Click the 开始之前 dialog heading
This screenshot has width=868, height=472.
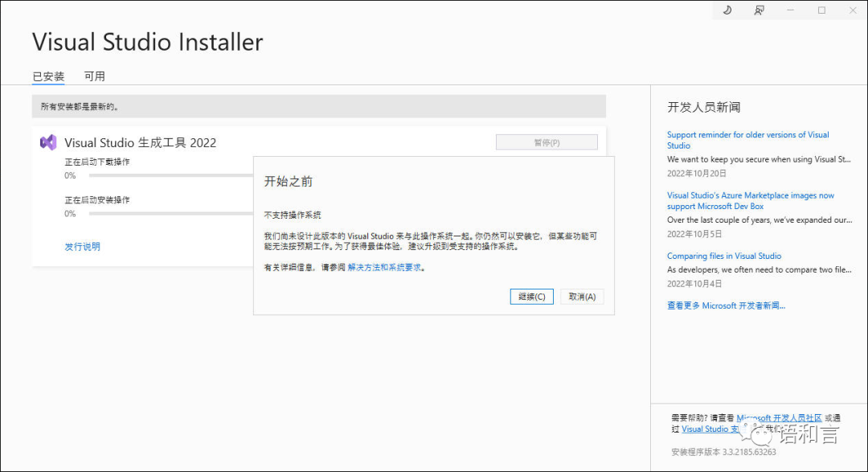[x=289, y=181]
